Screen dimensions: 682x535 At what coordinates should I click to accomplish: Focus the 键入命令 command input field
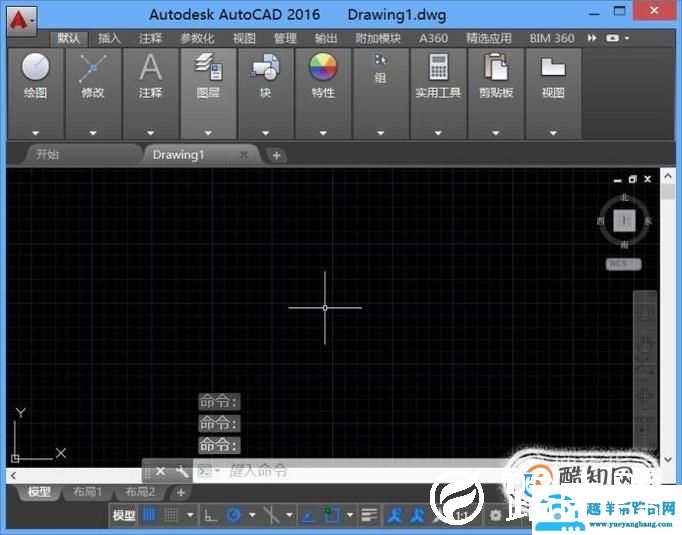[x=348, y=471]
